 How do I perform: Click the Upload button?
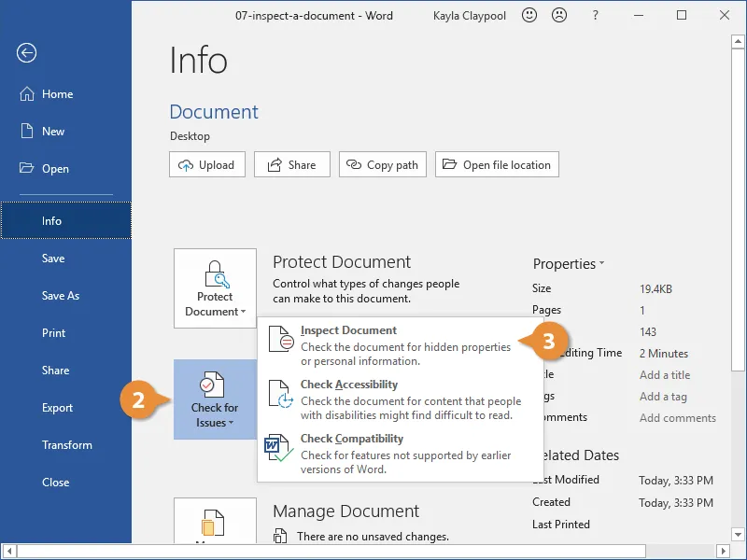[x=206, y=165]
